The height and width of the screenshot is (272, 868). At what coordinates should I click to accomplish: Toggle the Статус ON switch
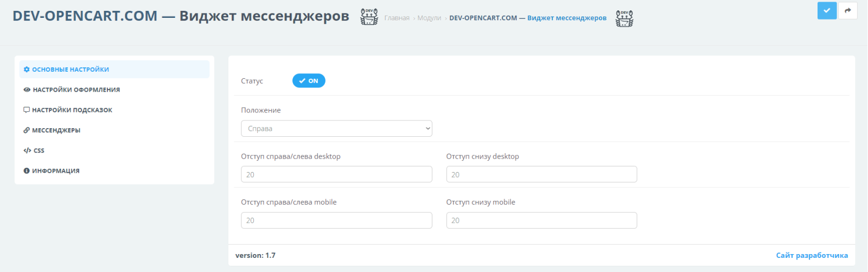309,81
